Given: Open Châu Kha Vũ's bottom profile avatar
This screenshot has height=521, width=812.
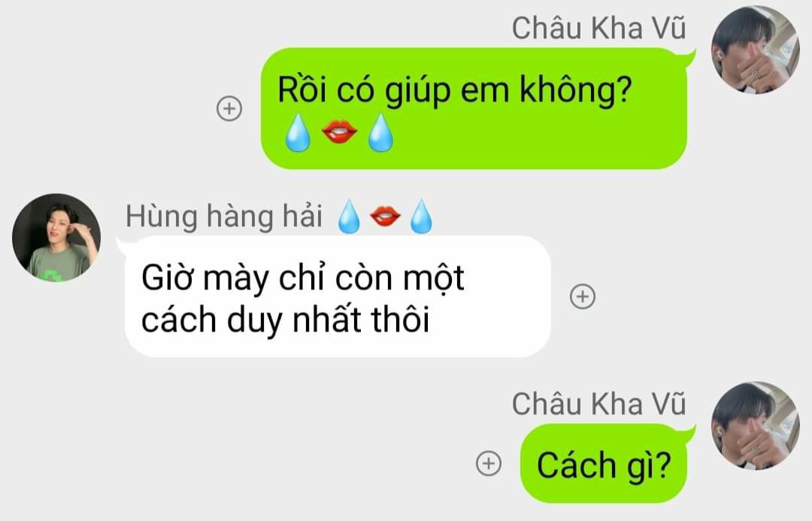Looking at the screenshot, I should 756,426.
